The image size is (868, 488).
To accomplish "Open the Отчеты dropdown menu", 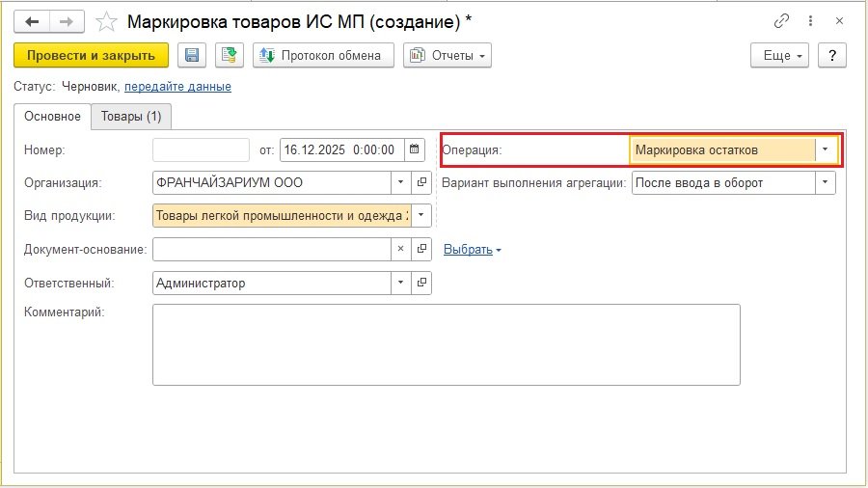I will tap(448, 56).
